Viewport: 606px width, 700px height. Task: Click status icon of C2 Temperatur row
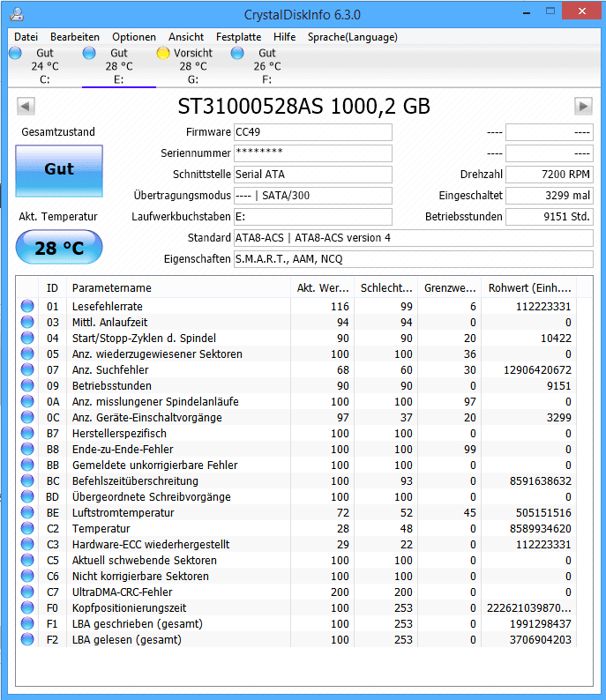point(27,528)
